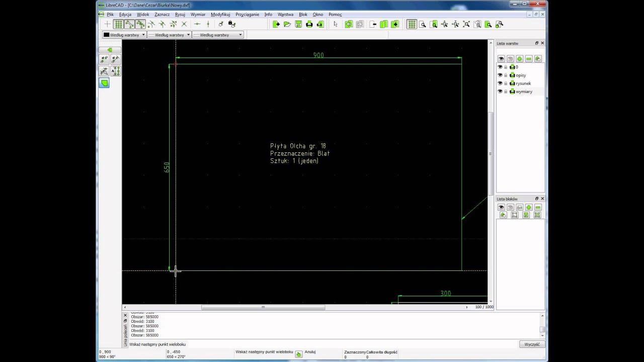The height and width of the screenshot is (362, 644).
Task: Toggle visibility of layer 0
Action: pos(500,67)
